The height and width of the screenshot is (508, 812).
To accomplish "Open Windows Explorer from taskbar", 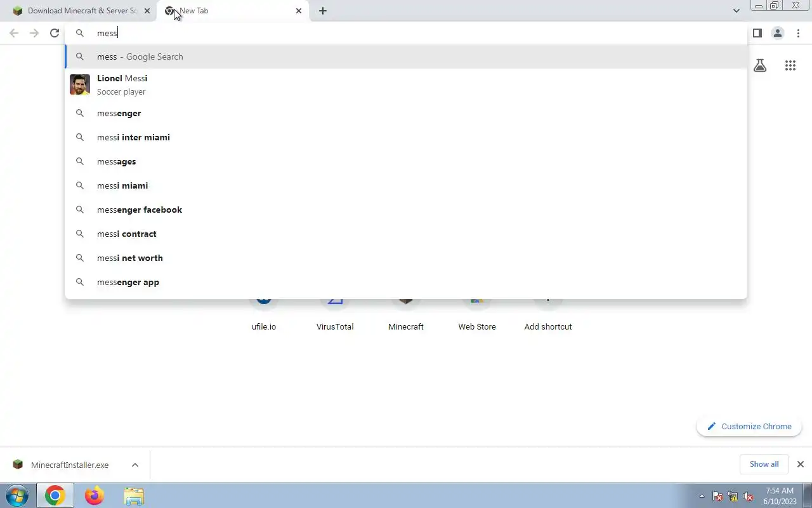I will pos(134,495).
